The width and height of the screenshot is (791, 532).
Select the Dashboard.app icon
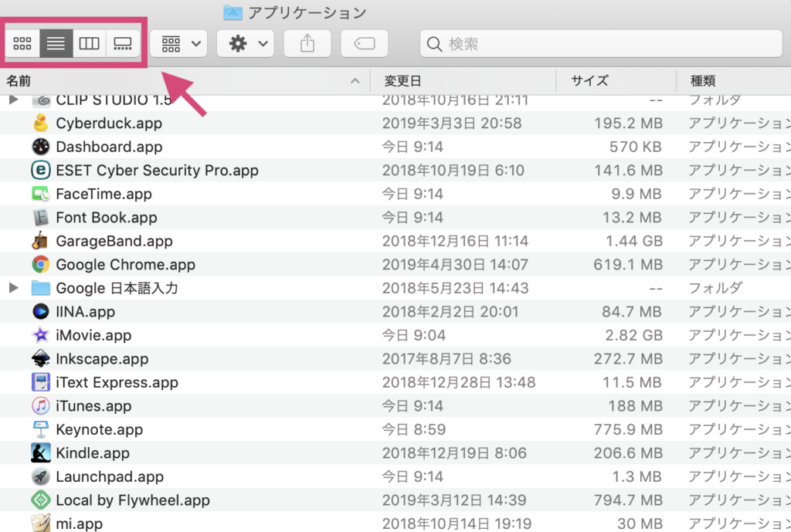tap(41, 147)
